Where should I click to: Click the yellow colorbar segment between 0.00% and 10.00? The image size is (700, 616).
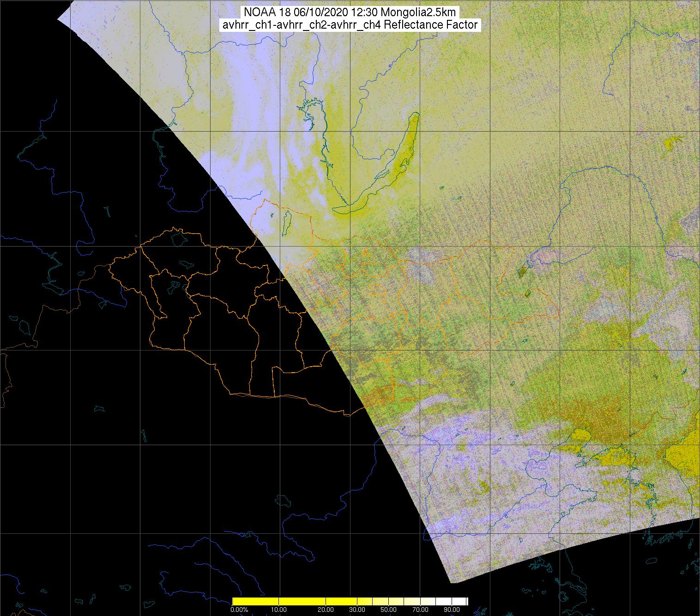(x=255, y=601)
